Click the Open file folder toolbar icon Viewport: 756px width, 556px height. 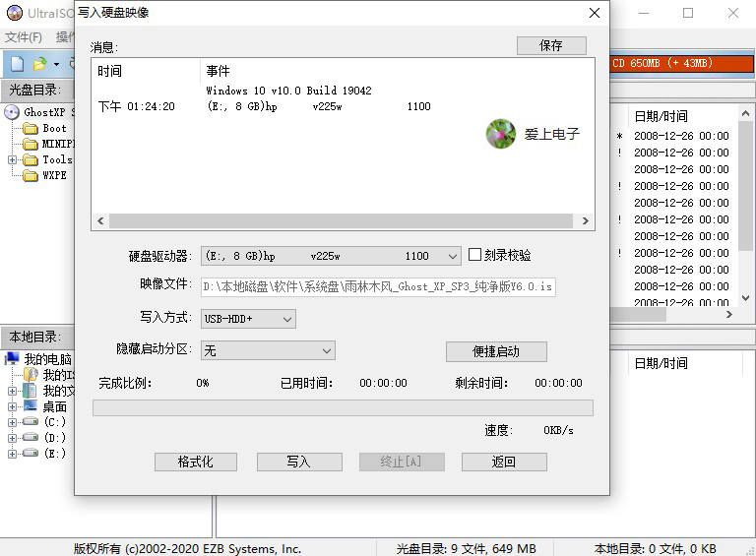click(x=40, y=64)
